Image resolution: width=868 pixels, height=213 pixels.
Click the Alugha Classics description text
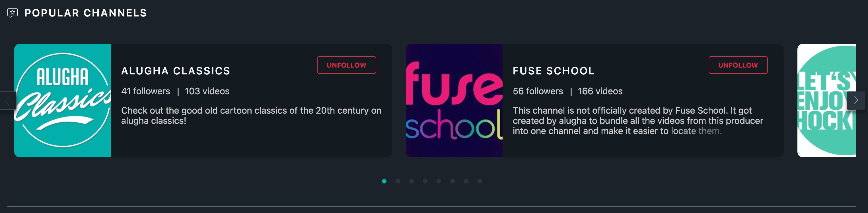[251, 115]
